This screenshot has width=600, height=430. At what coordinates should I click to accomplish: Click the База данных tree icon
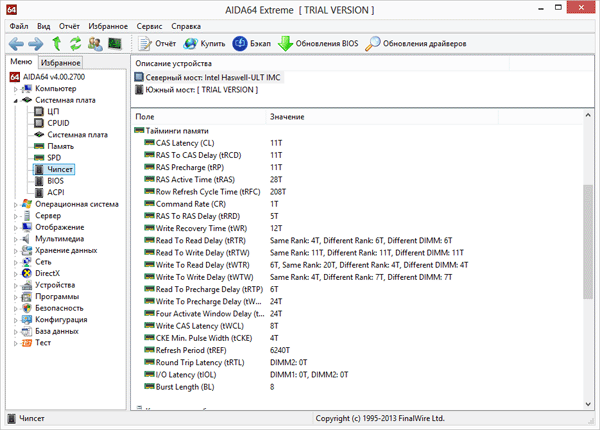click(x=27, y=331)
